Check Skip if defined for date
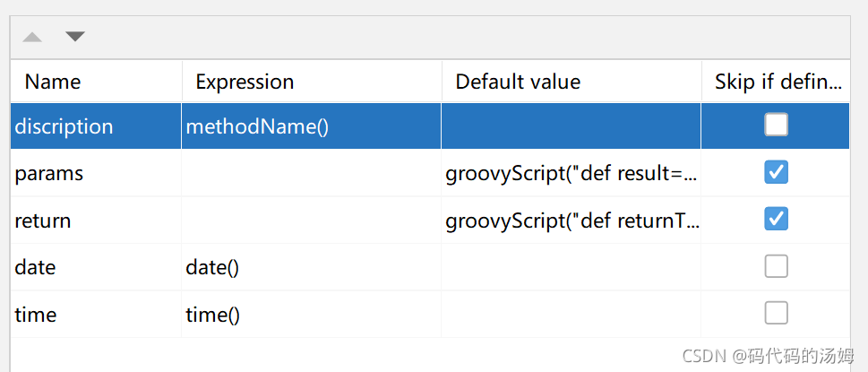This screenshot has height=372, width=868. coord(776,266)
